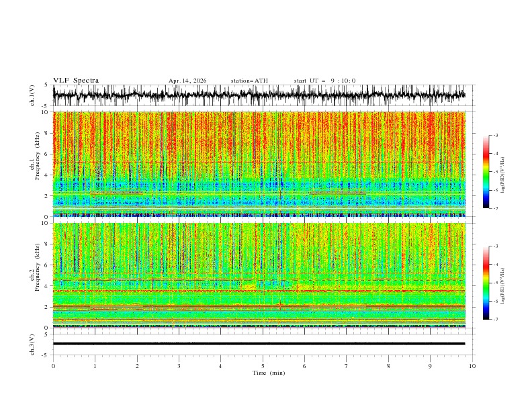The width and height of the screenshot is (532, 411).
Task: Click the ch.3 flat waveform trace
Action: pos(259,344)
